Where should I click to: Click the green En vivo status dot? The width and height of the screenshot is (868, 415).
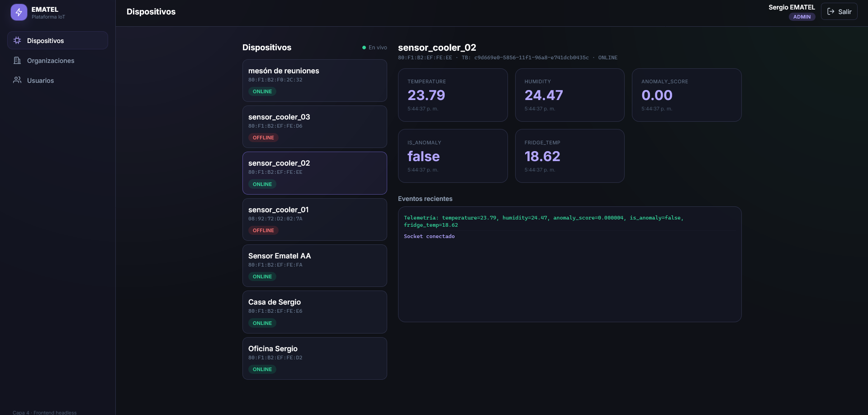coord(364,48)
